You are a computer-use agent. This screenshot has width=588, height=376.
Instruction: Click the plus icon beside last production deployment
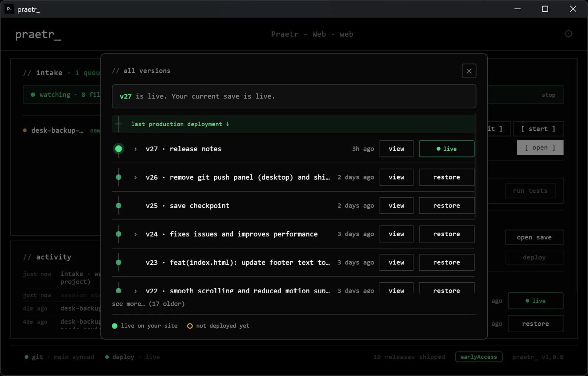tap(118, 124)
